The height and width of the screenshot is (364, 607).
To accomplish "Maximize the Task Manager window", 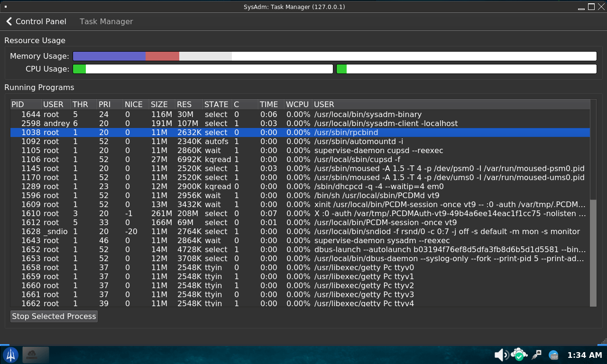I will pos(591,7).
